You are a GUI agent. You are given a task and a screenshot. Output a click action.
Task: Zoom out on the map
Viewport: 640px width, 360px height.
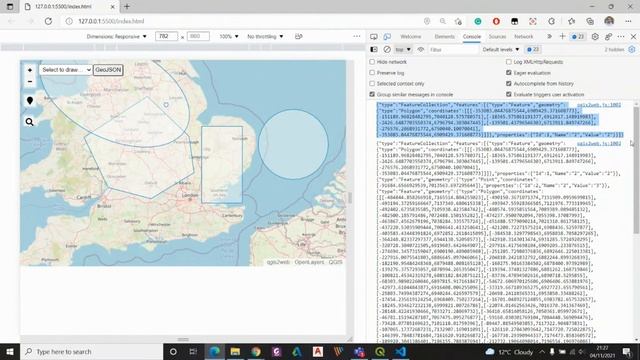pos(30,81)
